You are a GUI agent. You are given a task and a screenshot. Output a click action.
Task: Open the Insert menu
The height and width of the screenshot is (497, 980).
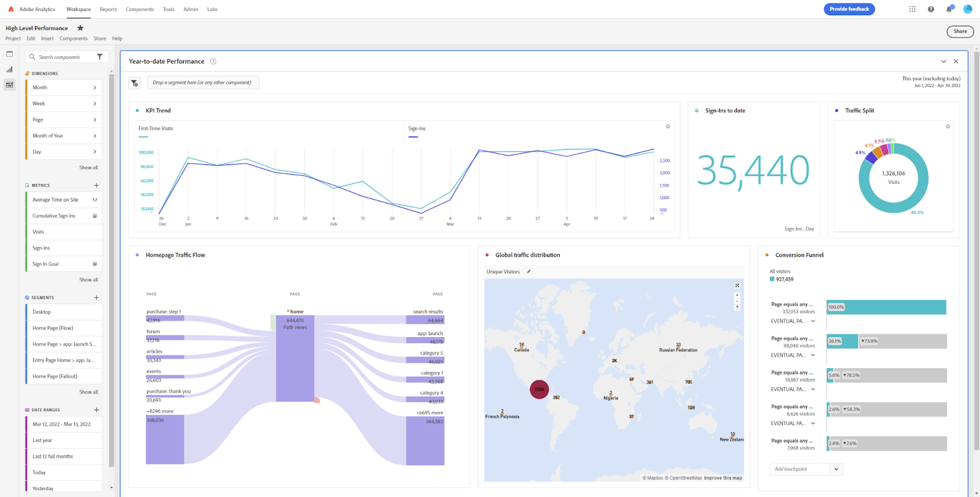pyautogui.click(x=47, y=39)
